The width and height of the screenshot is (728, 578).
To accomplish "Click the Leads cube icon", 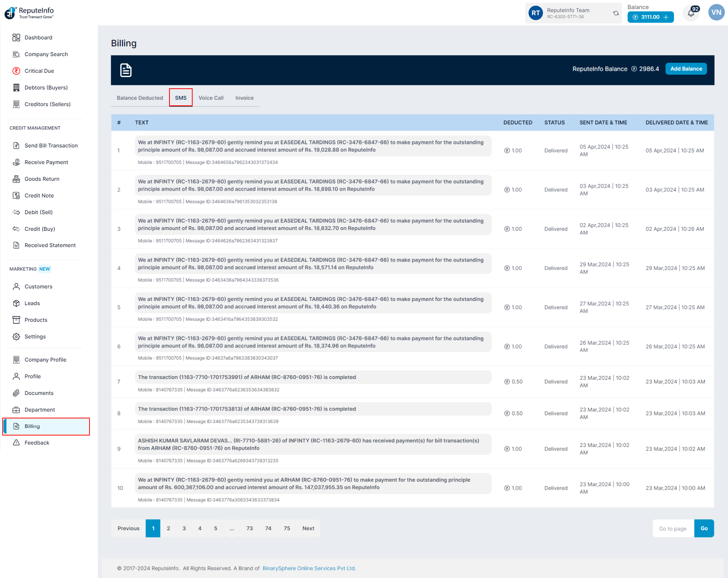I will pos(16,303).
